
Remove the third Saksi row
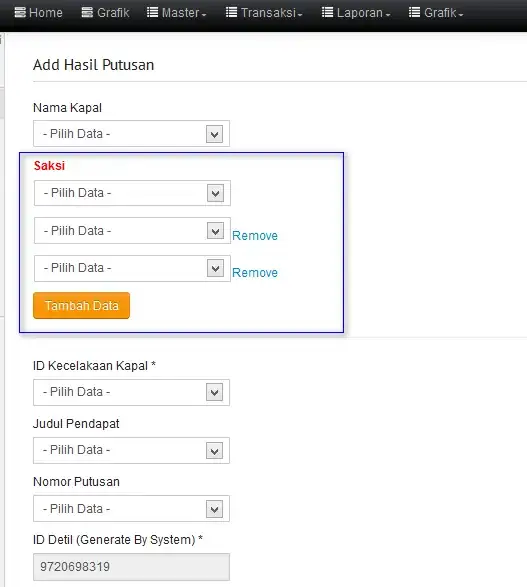point(255,273)
